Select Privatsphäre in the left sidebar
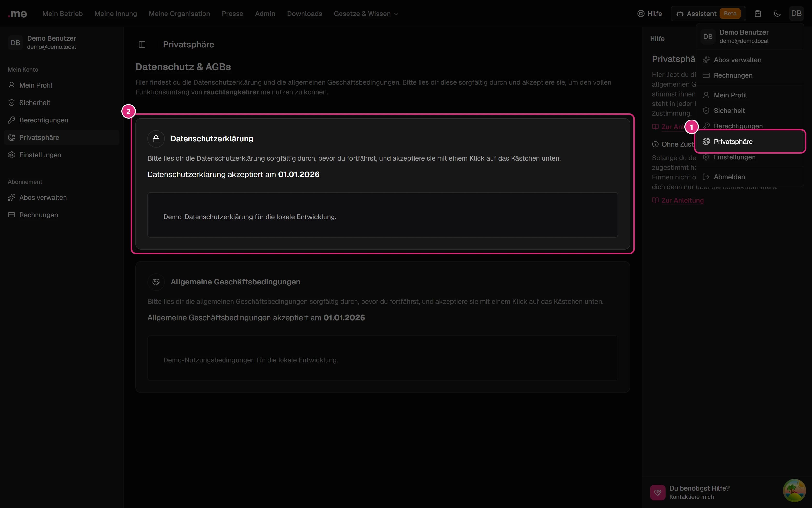This screenshot has width=812, height=508. tap(62, 137)
